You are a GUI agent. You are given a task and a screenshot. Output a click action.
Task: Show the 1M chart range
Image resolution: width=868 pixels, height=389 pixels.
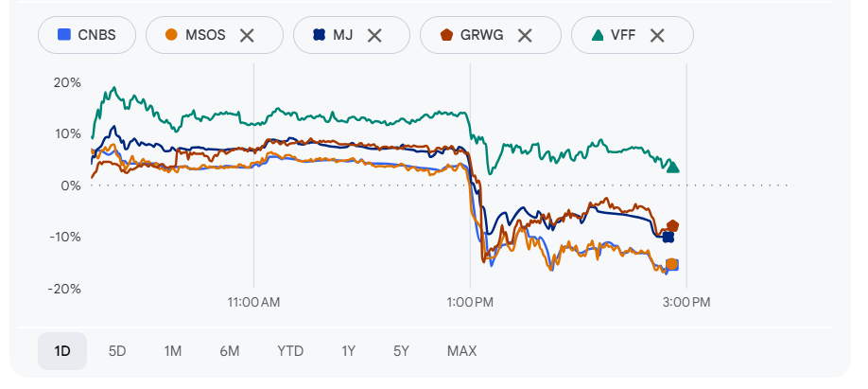(172, 351)
